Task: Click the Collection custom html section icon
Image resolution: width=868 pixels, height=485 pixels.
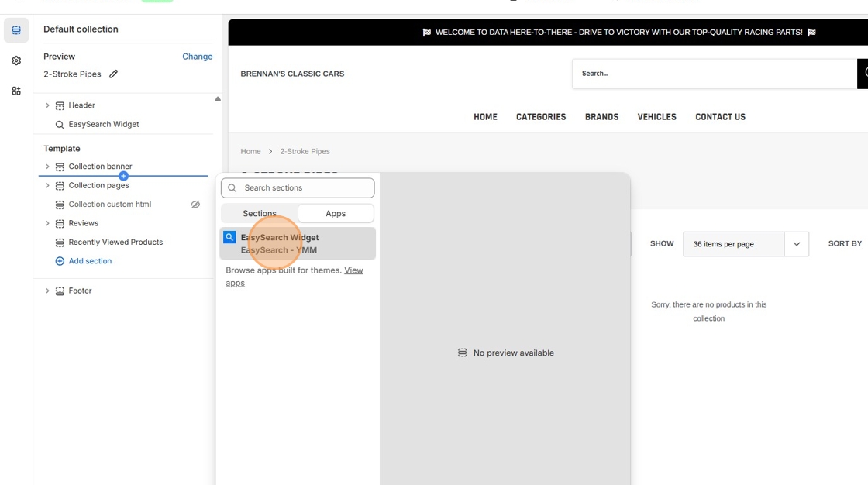Action: (x=60, y=205)
